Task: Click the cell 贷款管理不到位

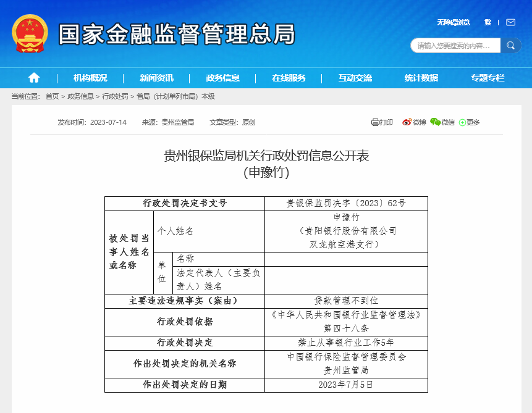Action: tap(346, 301)
